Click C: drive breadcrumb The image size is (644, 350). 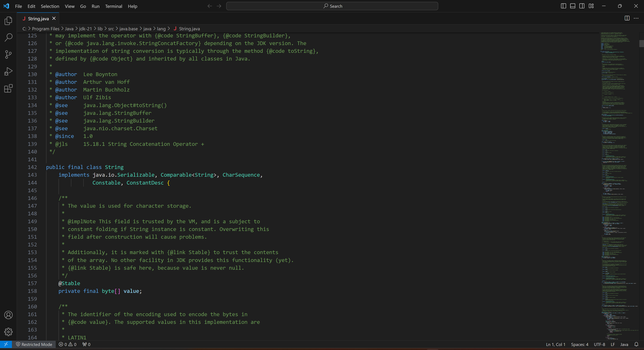tap(24, 29)
